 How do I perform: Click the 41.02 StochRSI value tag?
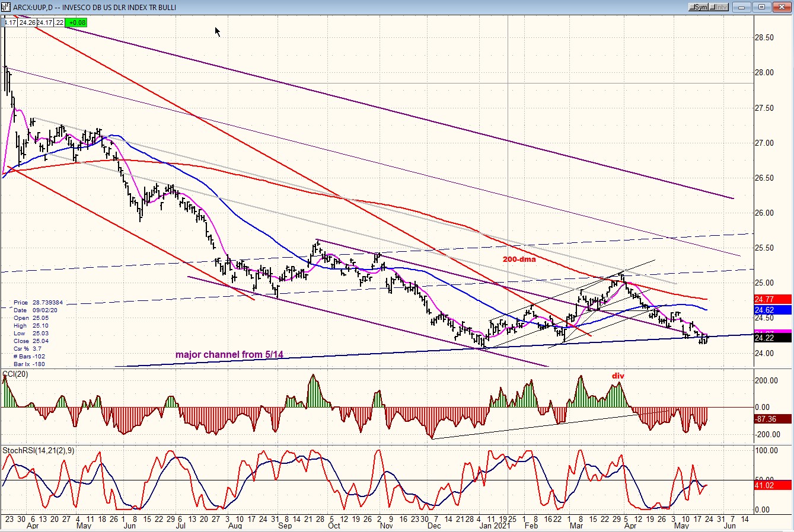pos(771,485)
